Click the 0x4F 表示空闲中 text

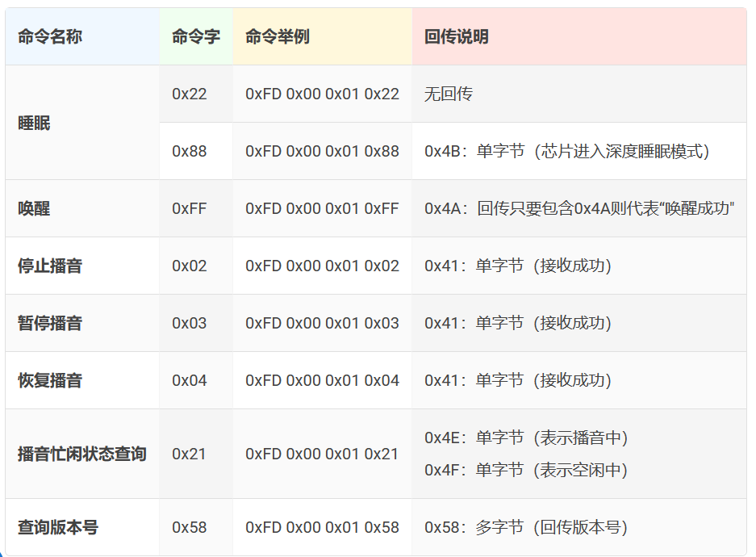coord(526,471)
